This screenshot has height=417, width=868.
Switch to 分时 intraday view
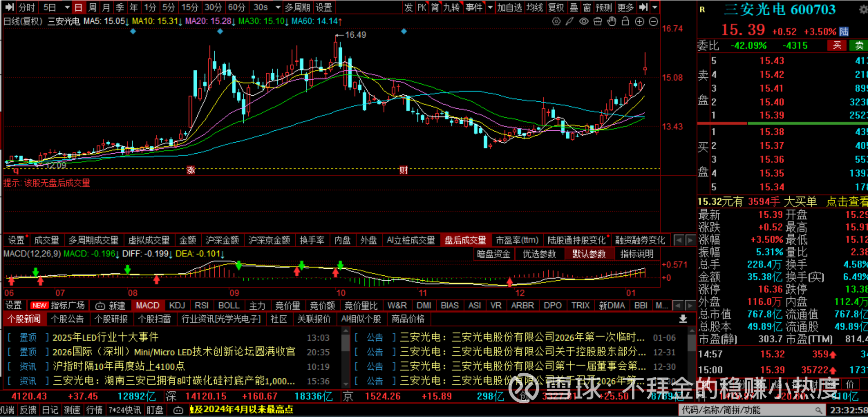click(x=27, y=7)
